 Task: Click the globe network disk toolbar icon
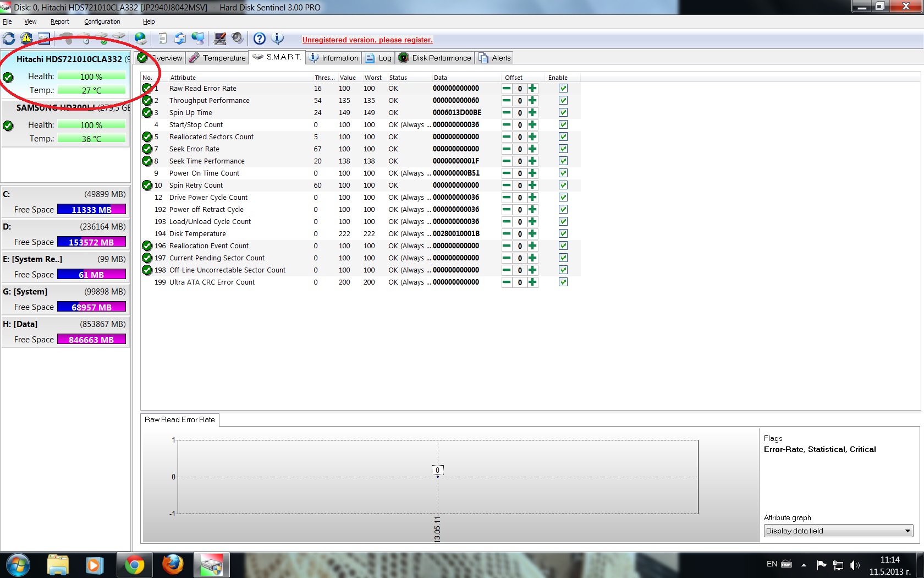pos(141,39)
